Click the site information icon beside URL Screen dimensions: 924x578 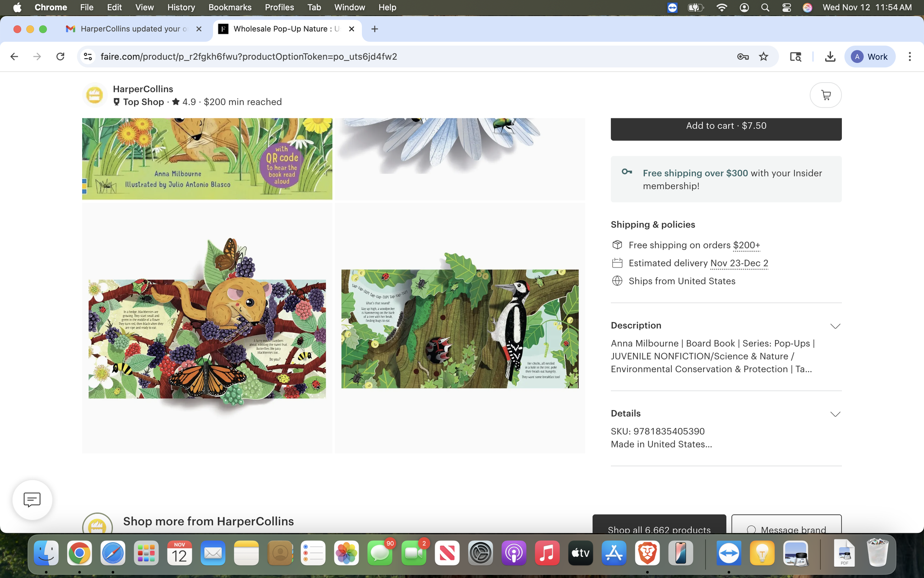pyautogui.click(x=88, y=56)
